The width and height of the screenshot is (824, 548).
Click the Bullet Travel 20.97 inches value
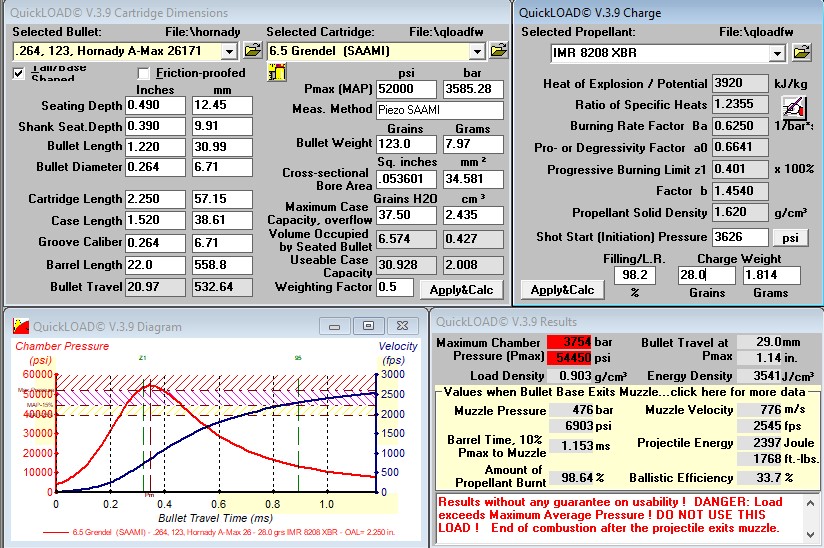[x=156, y=287]
